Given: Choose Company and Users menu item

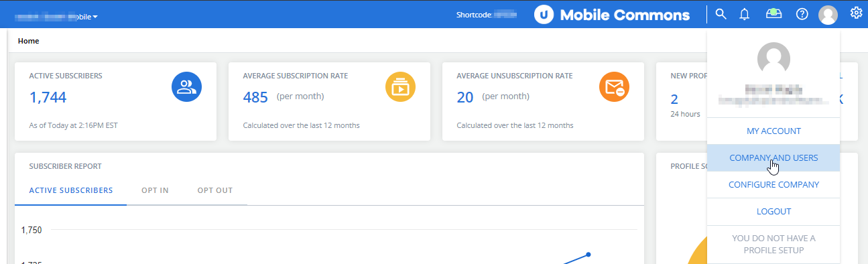Looking at the screenshot, I should point(773,158).
